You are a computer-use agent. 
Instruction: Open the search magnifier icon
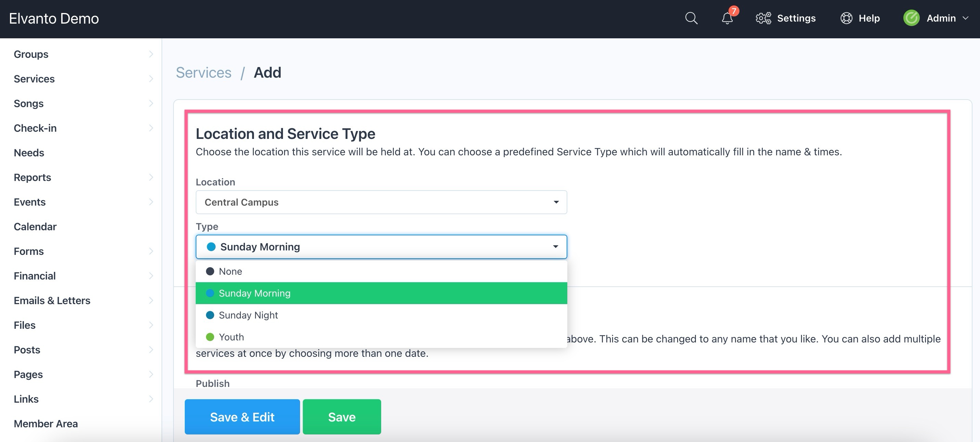pyautogui.click(x=691, y=18)
